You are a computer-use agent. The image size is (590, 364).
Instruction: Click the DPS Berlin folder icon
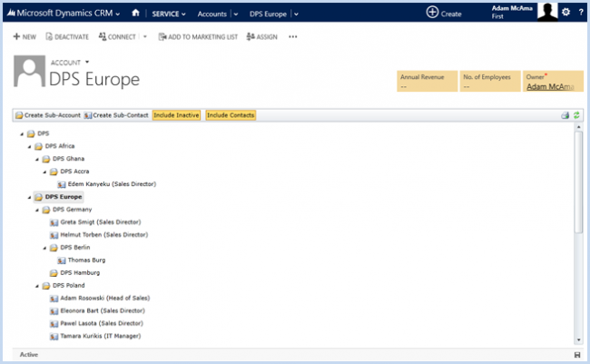click(54, 248)
